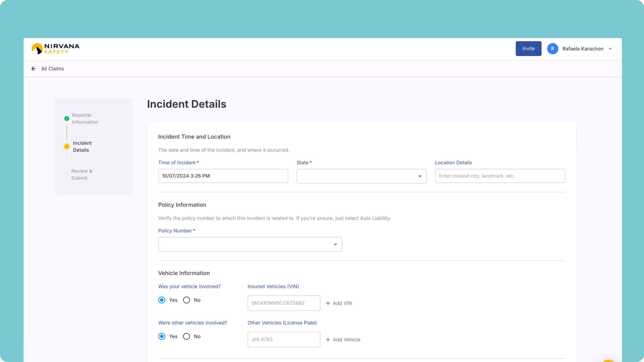
Task: Click the green checkmark on Reporter Information step
Action: (x=67, y=118)
